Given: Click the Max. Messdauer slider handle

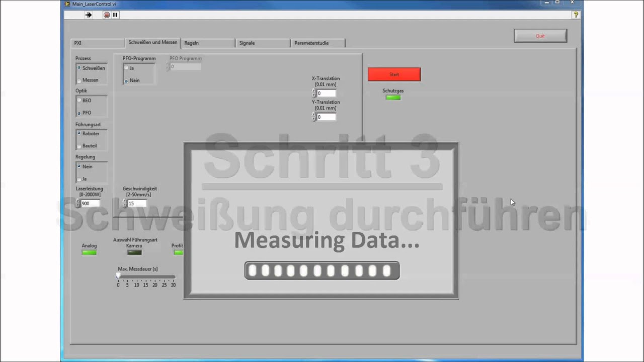Looking at the screenshot, I should click(119, 276).
